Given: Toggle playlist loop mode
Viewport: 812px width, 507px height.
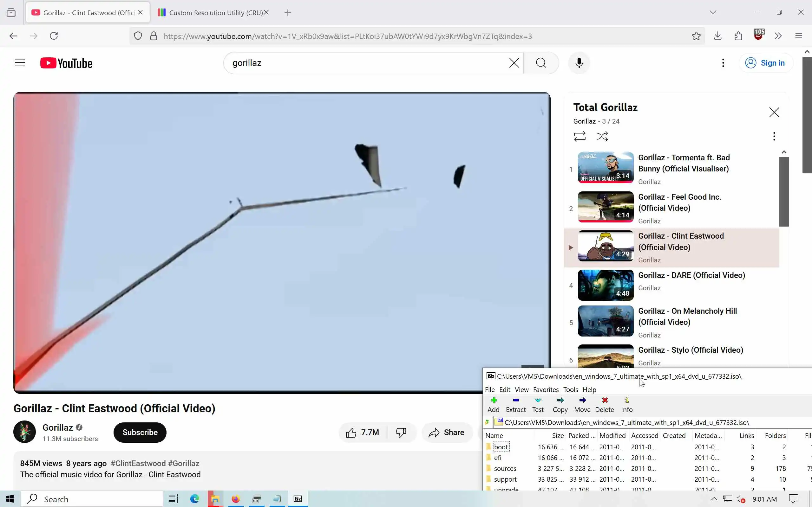Looking at the screenshot, I should tap(580, 136).
